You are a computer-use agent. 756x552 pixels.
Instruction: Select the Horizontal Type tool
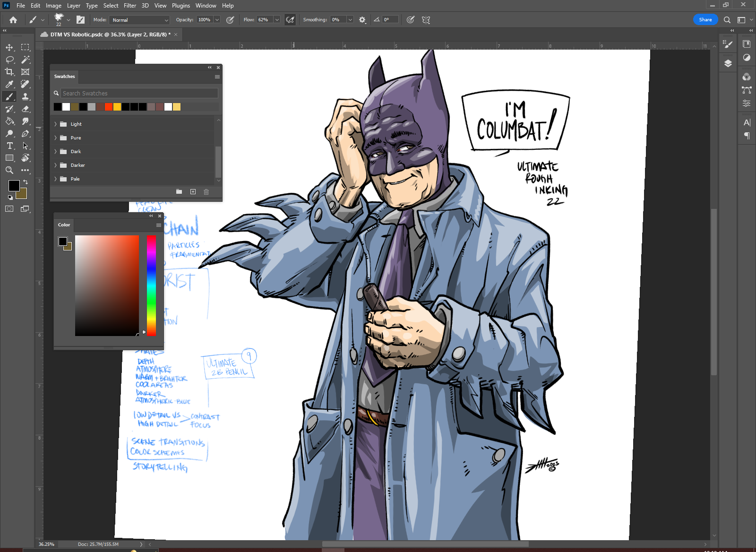click(9, 146)
